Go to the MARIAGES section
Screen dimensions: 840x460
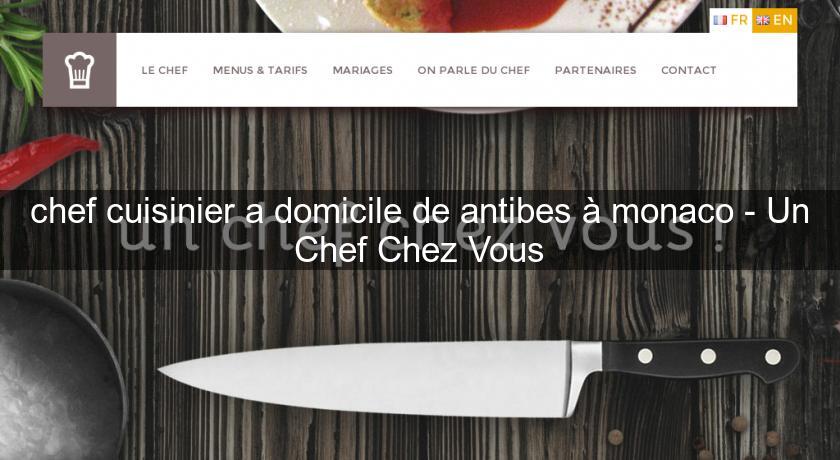[362, 70]
